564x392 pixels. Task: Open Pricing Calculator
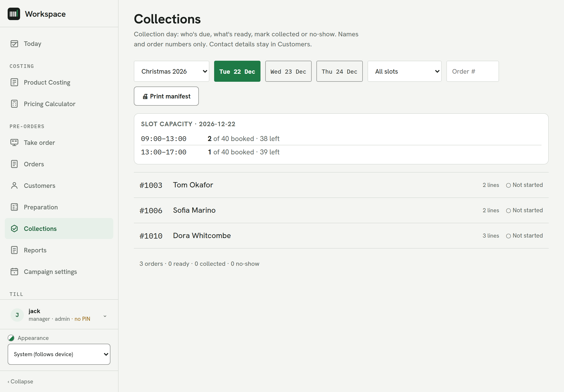click(x=59, y=104)
